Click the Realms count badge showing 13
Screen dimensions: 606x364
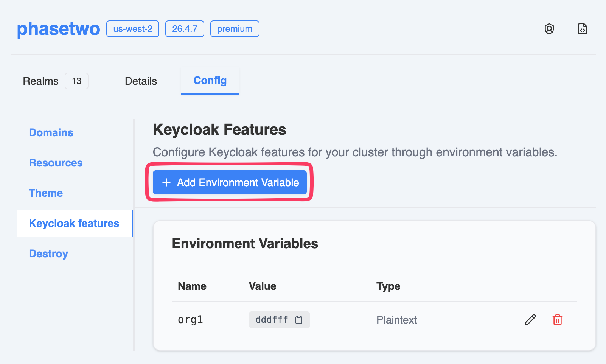coord(76,81)
